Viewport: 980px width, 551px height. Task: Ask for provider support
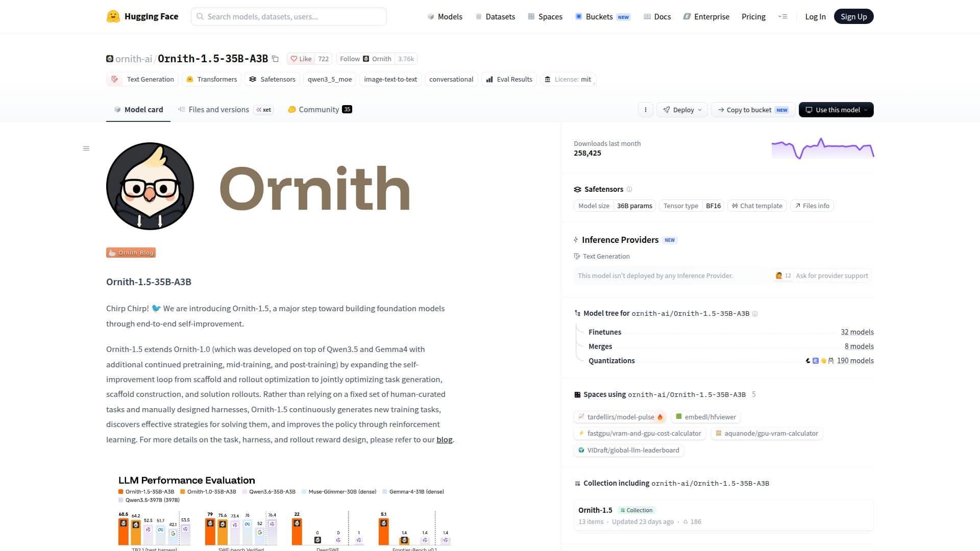point(821,275)
